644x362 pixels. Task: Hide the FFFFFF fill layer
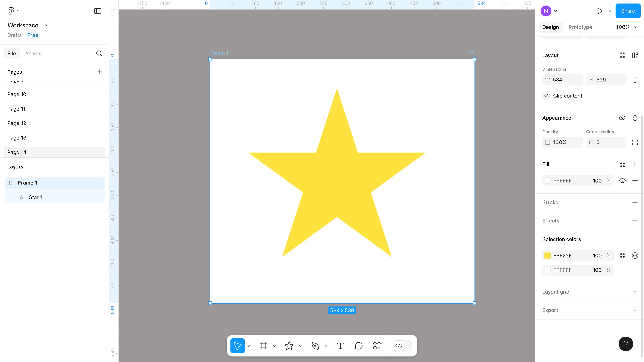622,180
